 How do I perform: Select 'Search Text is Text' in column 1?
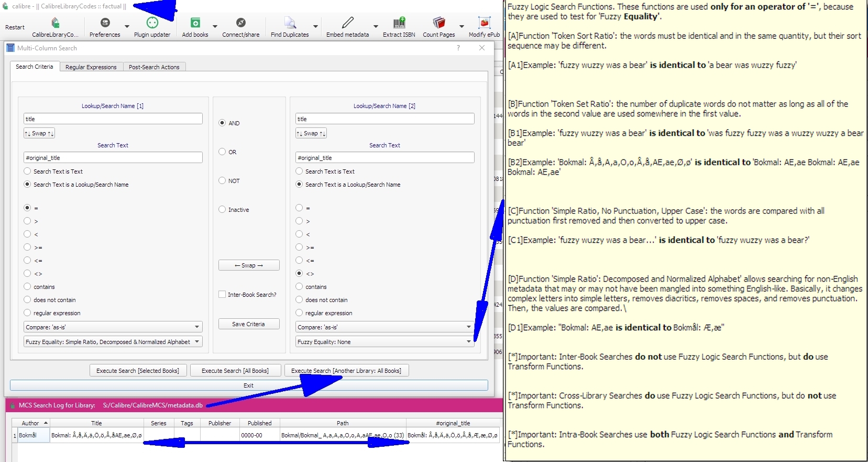pyautogui.click(x=27, y=171)
